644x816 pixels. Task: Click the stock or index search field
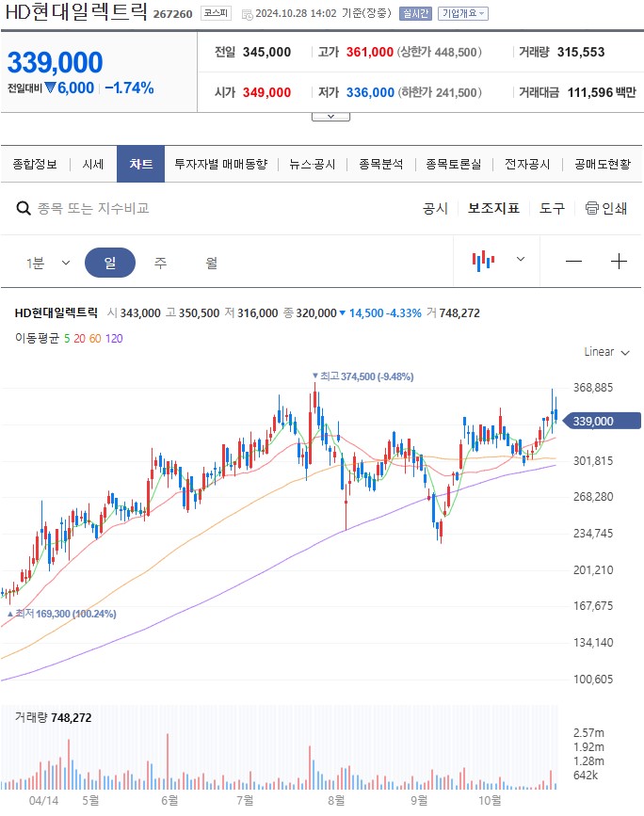click(x=94, y=209)
